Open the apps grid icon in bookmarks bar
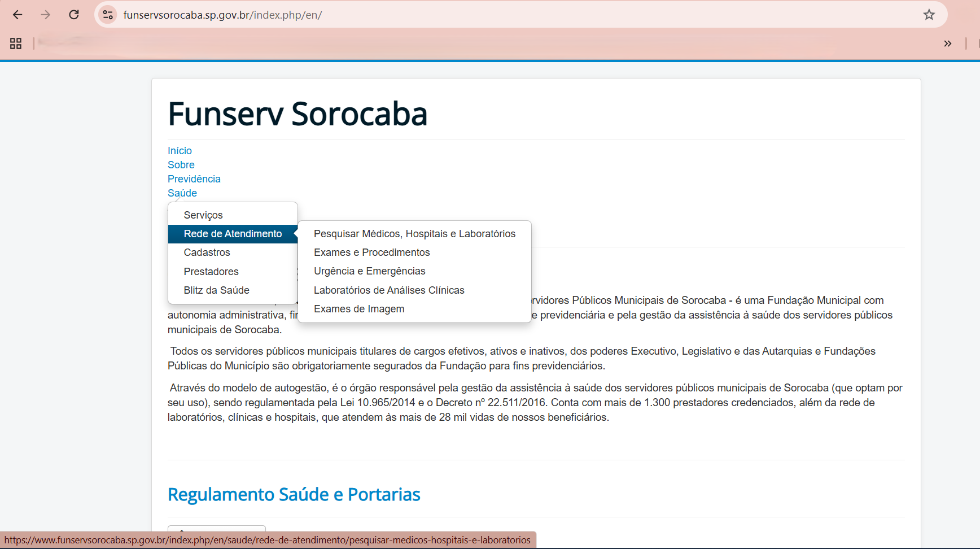The image size is (980, 549). coord(16,43)
